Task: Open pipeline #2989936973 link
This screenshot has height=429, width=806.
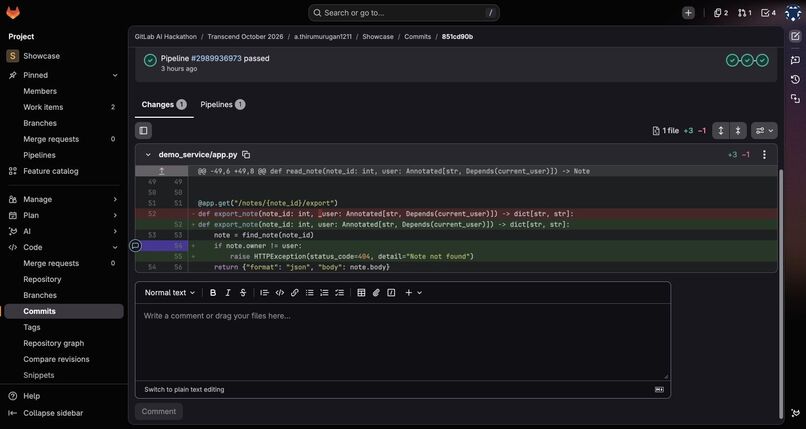Action: click(x=216, y=59)
